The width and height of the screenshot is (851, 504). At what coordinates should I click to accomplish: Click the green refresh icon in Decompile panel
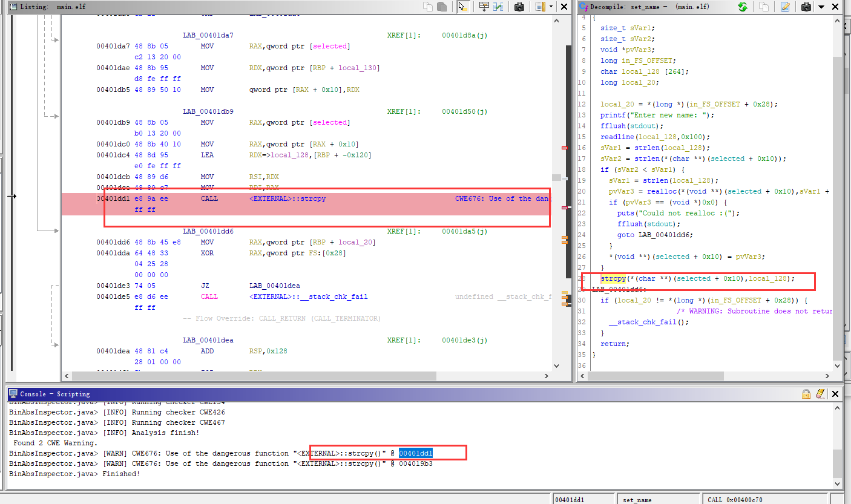coord(743,7)
